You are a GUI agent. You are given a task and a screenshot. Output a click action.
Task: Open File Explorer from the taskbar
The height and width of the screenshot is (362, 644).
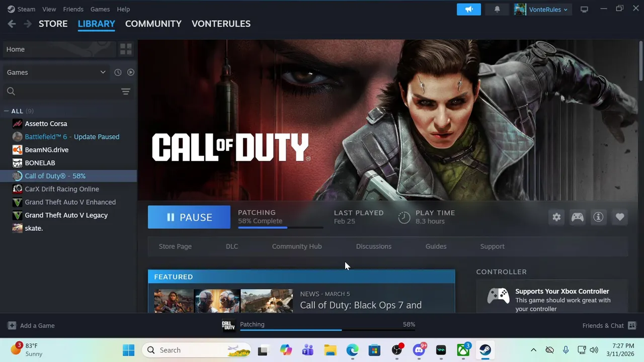(330, 350)
